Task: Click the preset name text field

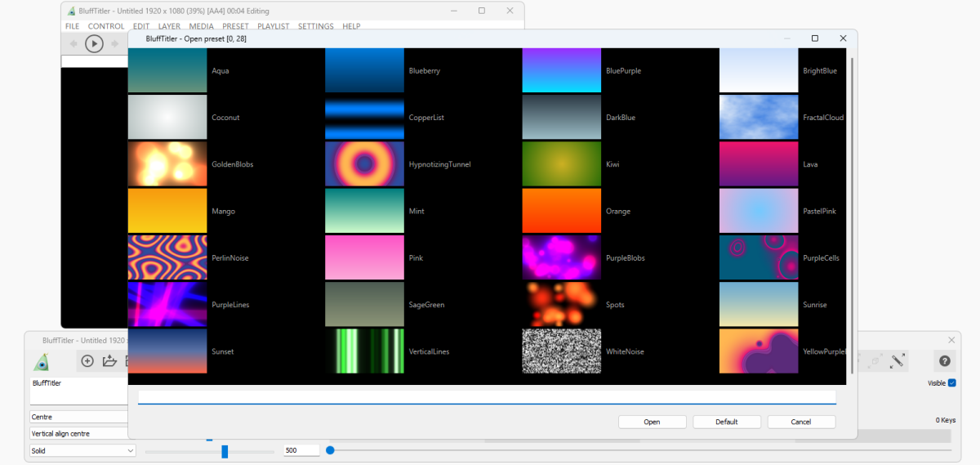Action: click(x=487, y=397)
